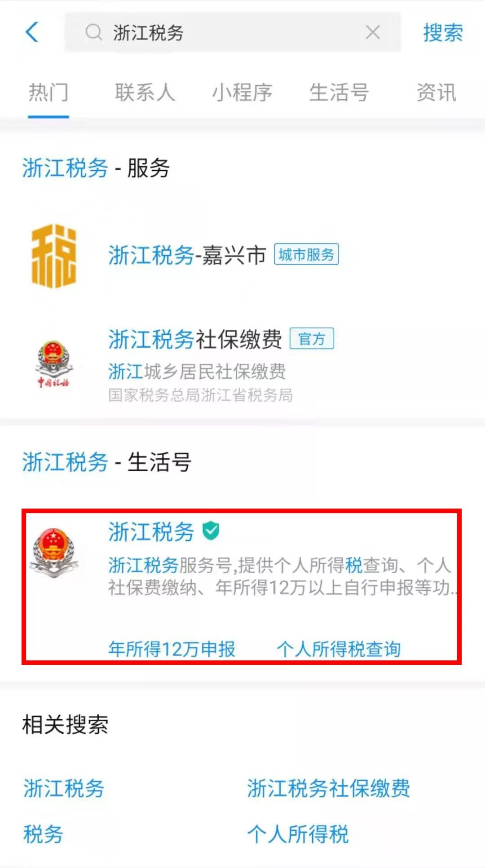Tap the green verified shield badge
The image size is (485, 868).
pyautogui.click(x=211, y=531)
